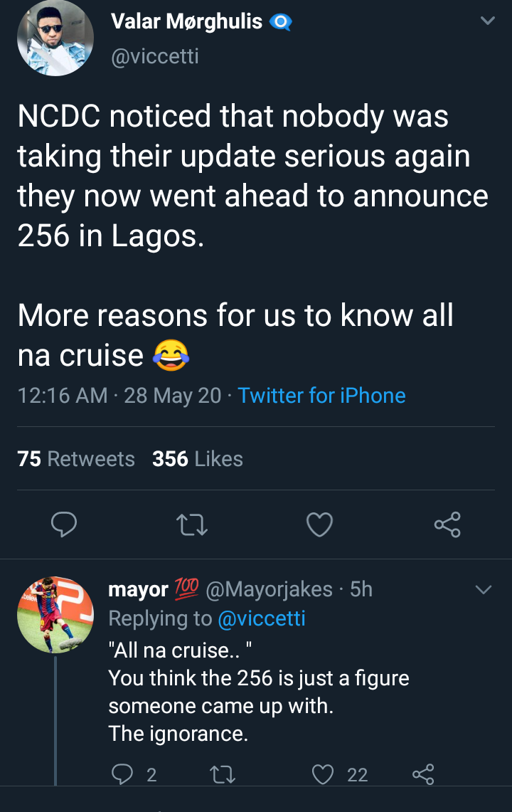Tap the tweet timestamp 12:16 AM
Viewport: 512px width, 812px height.
tap(63, 396)
